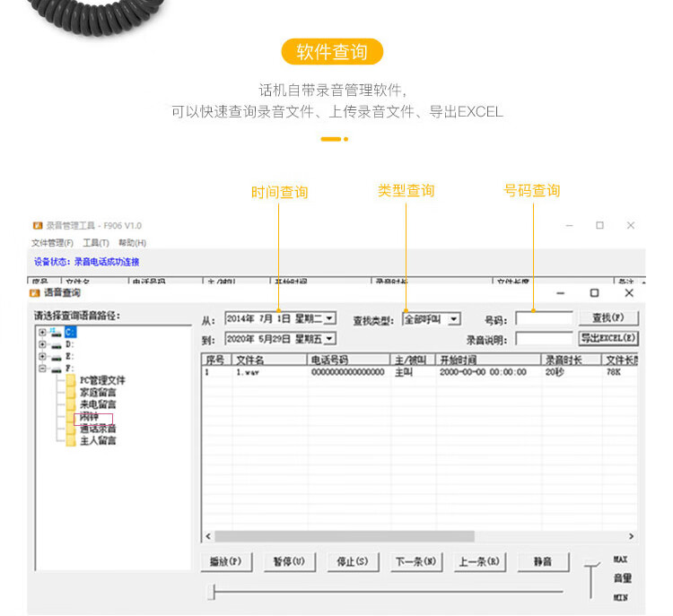This screenshot has width=673, height=616.
Task: Open the 从 start date dropdown
Action: pyautogui.click(x=329, y=318)
